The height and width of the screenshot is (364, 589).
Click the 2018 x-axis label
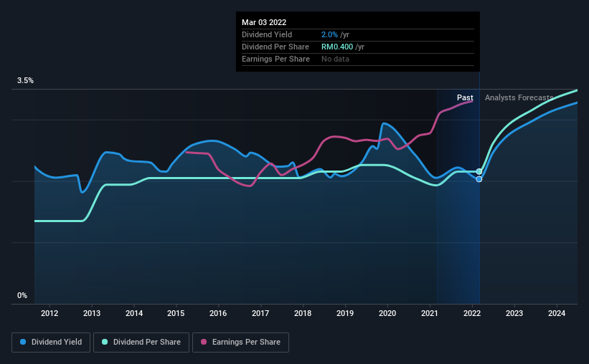click(x=303, y=313)
